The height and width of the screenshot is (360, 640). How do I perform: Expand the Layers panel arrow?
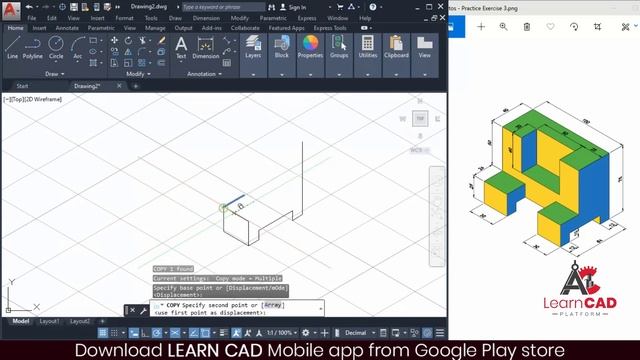click(253, 75)
